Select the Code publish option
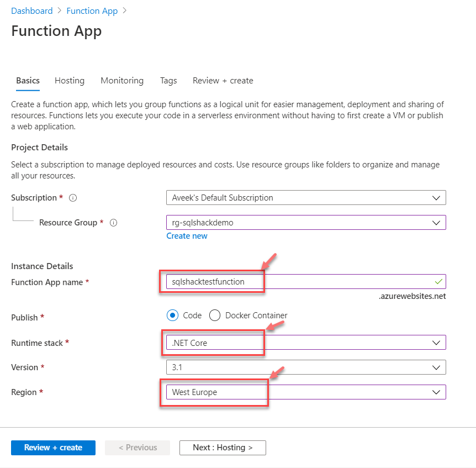Viewport: 476px width, 468px height. point(173,315)
